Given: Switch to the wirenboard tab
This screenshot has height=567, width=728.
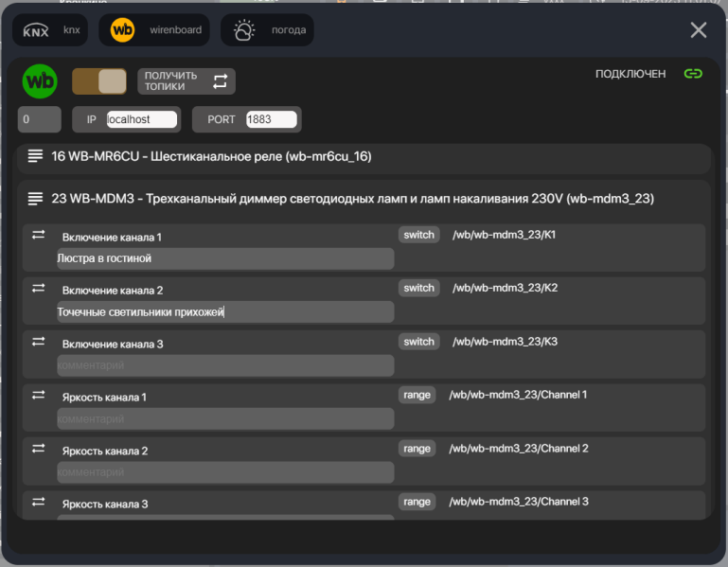Looking at the screenshot, I should pyautogui.click(x=154, y=30).
